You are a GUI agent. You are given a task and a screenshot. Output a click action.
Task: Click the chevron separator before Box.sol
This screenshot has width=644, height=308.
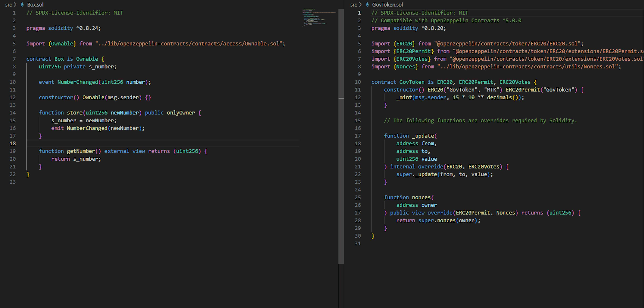(15, 5)
